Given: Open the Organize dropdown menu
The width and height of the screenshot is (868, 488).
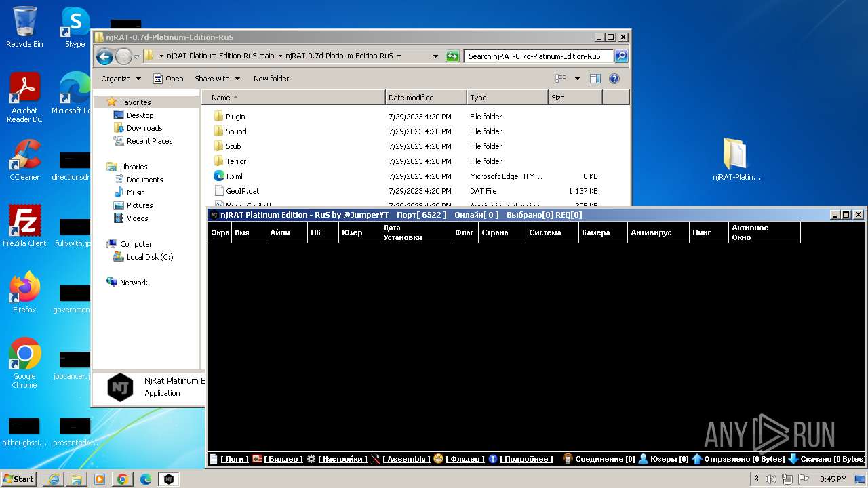Looking at the screenshot, I should 121,79.
